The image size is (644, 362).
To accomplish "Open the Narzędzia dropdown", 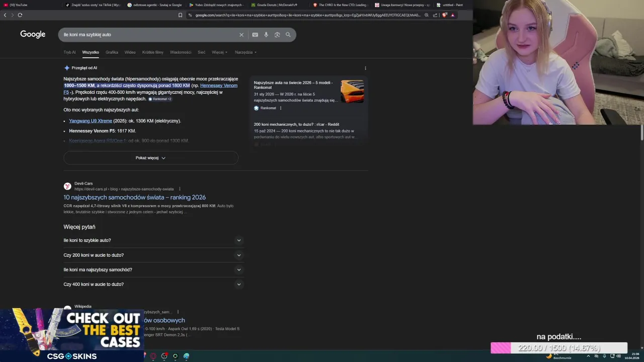I will (x=246, y=52).
